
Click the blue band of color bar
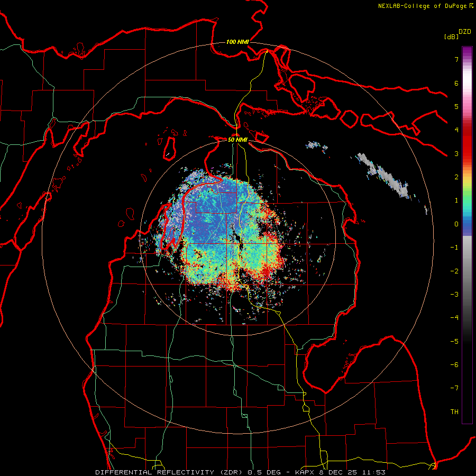pos(467,226)
